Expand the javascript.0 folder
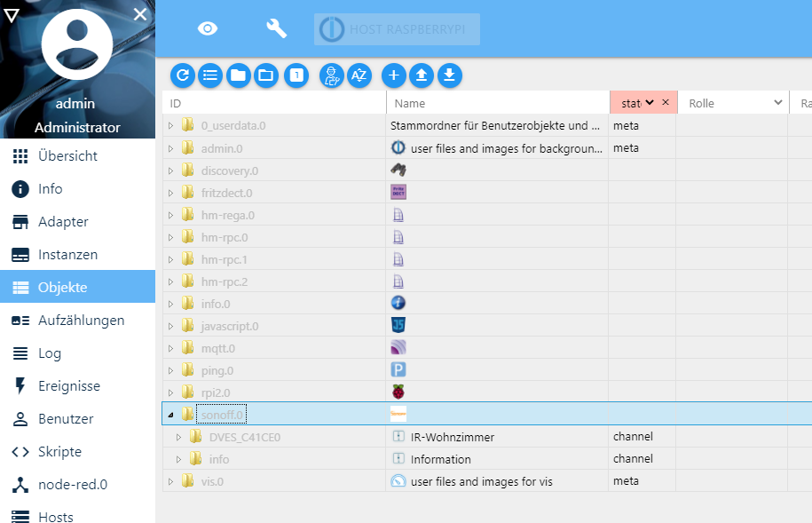The width and height of the screenshot is (812, 523). point(171,326)
